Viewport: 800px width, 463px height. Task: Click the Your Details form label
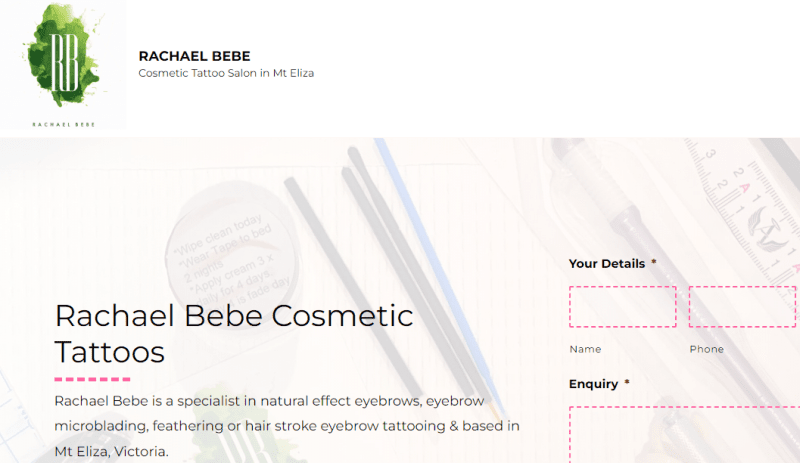pyautogui.click(x=607, y=263)
